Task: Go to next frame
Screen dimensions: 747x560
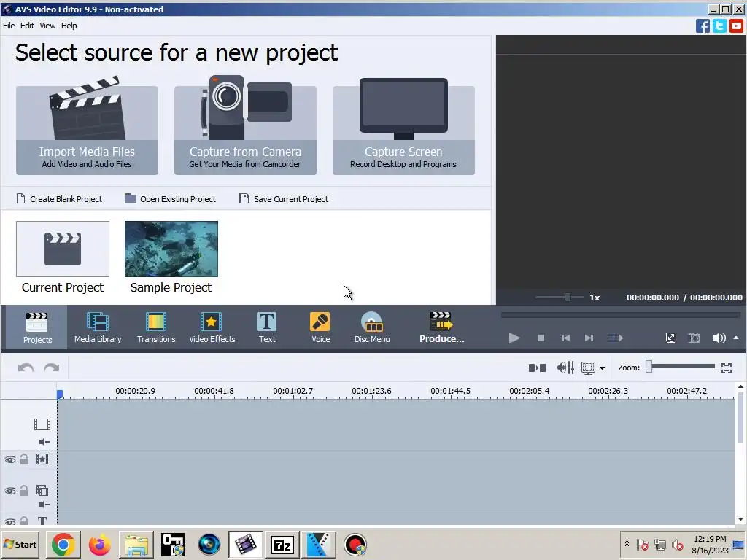Action: pos(589,338)
